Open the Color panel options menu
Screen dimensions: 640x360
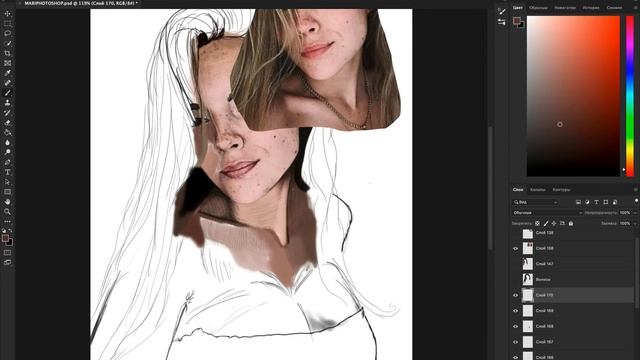[636, 8]
